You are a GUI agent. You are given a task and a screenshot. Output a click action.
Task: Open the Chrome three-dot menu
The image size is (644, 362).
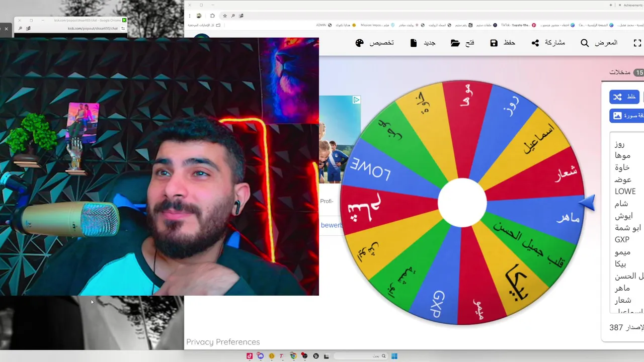[190, 16]
